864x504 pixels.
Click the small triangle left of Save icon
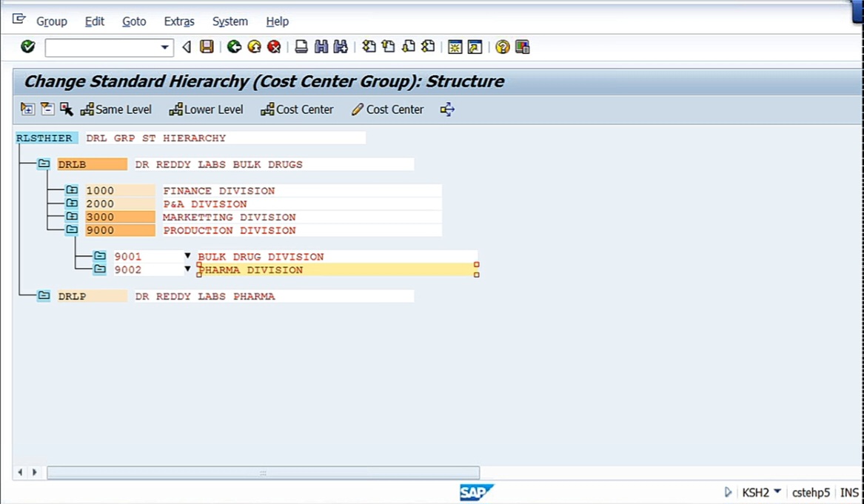(187, 47)
